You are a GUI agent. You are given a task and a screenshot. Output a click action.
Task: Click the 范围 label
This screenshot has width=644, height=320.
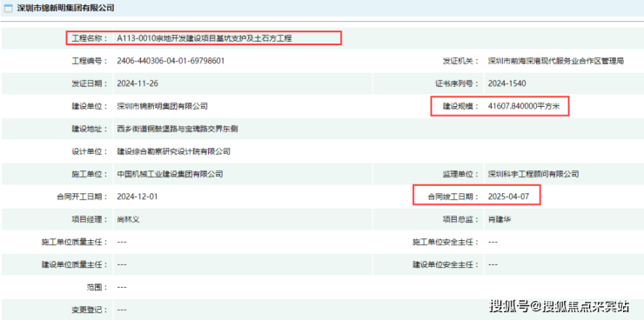point(97,287)
